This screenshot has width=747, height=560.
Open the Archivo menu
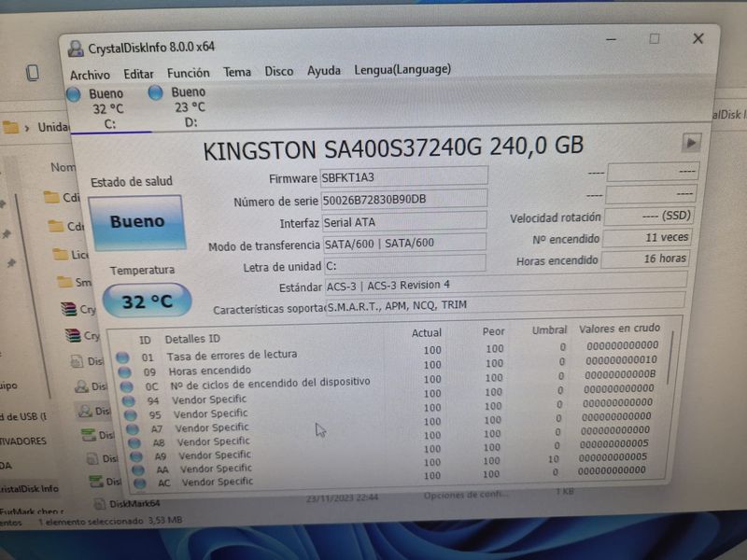[90, 75]
